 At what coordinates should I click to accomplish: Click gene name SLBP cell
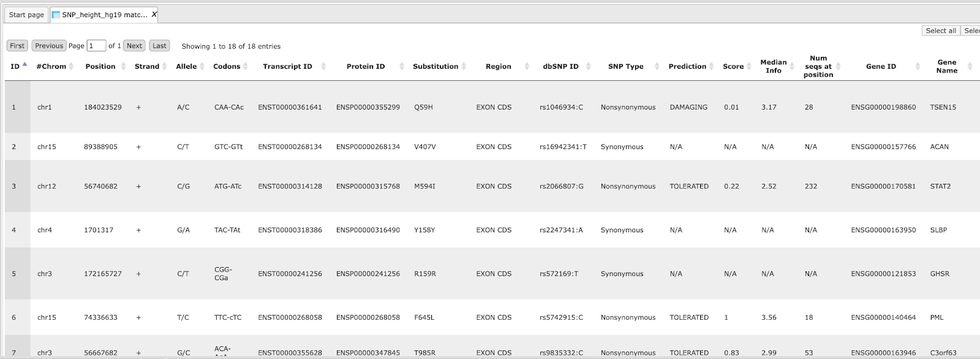pos(938,230)
